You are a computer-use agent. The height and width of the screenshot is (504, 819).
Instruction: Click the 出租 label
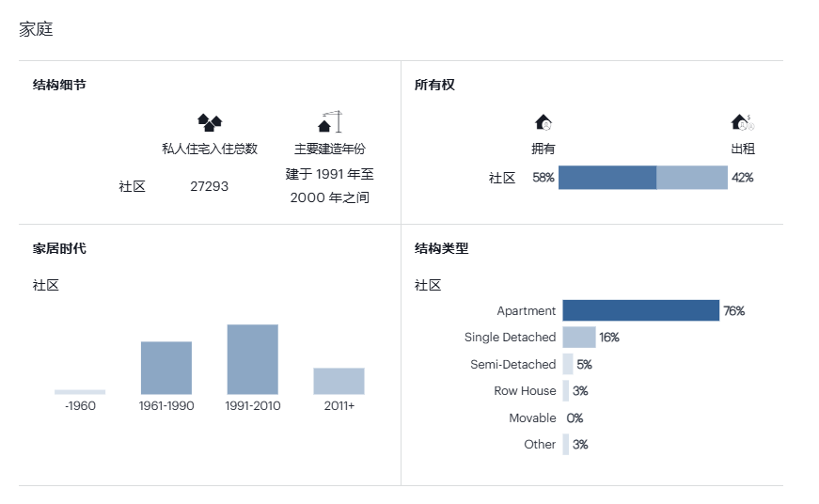coord(743,149)
